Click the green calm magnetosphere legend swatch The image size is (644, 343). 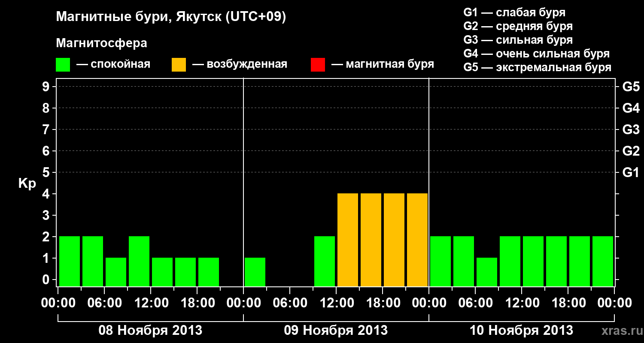pos(63,65)
